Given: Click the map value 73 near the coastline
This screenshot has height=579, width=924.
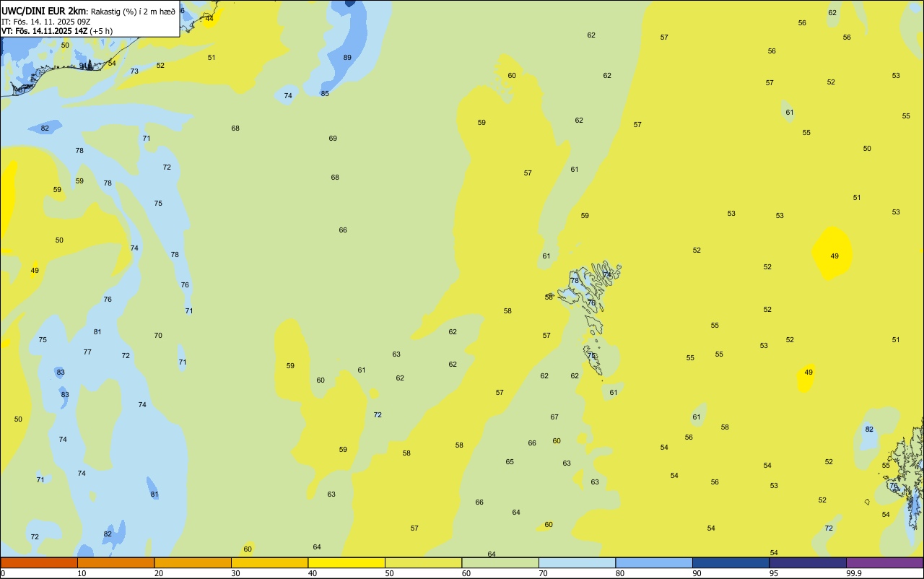Looking at the screenshot, I should pos(134,71).
